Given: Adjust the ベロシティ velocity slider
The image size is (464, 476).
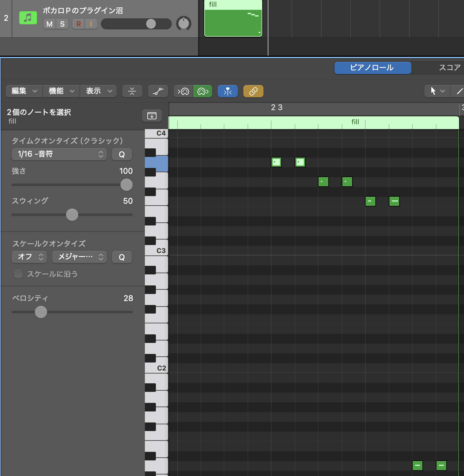Looking at the screenshot, I should [x=41, y=312].
